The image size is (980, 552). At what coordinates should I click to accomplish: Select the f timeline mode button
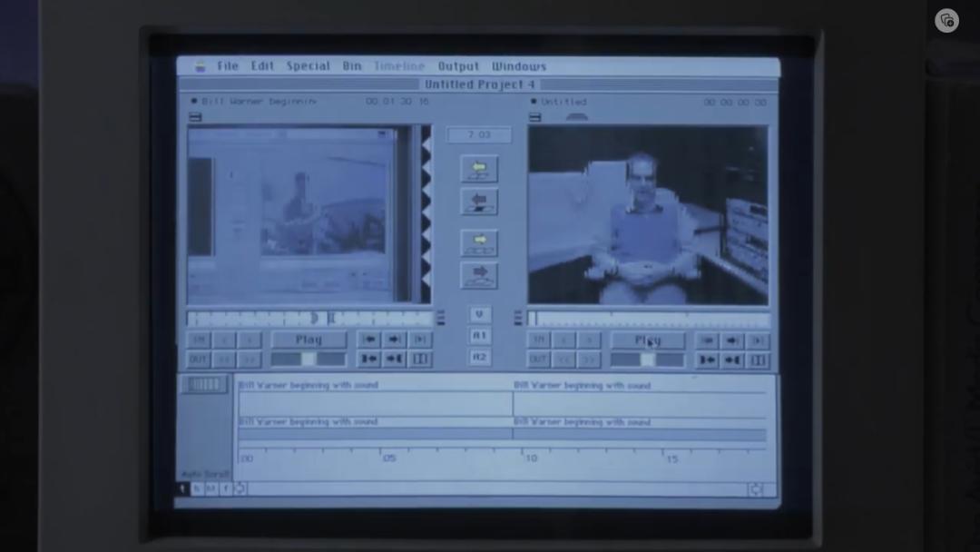[x=225, y=488]
